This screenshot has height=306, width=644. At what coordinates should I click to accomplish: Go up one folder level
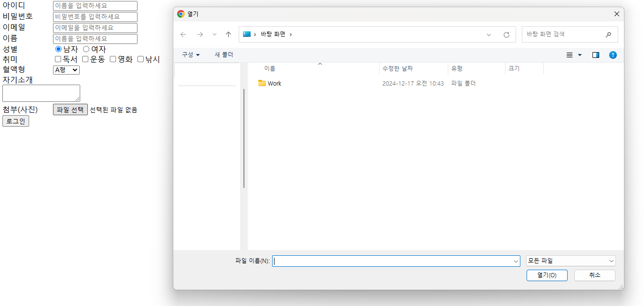click(228, 34)
